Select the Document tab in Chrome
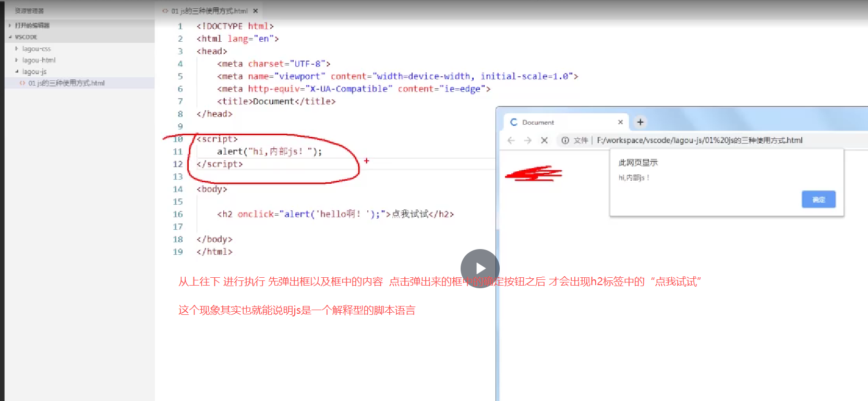868x401 pixels. [566, 122]
